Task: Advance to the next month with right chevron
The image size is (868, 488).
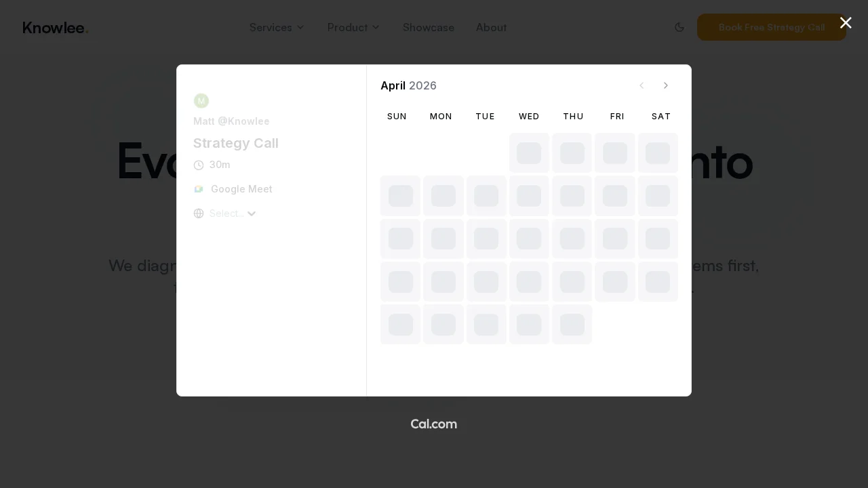Action: tap(666, 85)
